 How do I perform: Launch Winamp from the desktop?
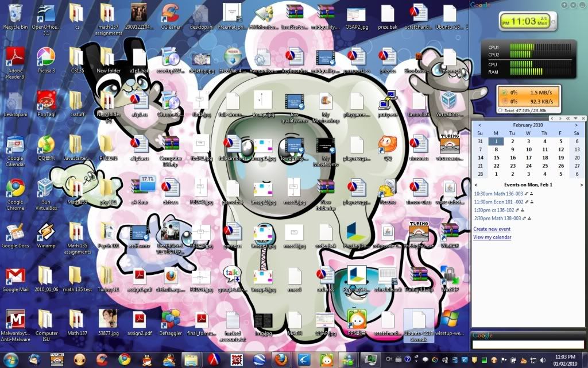tap(46, 236)
